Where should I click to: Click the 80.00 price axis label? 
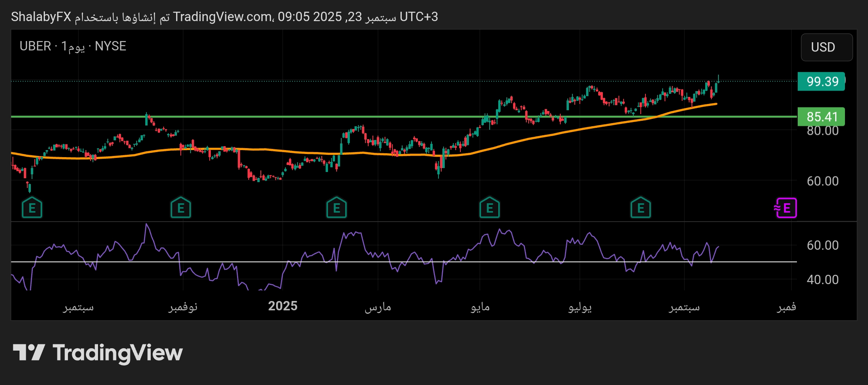[823, 131]
